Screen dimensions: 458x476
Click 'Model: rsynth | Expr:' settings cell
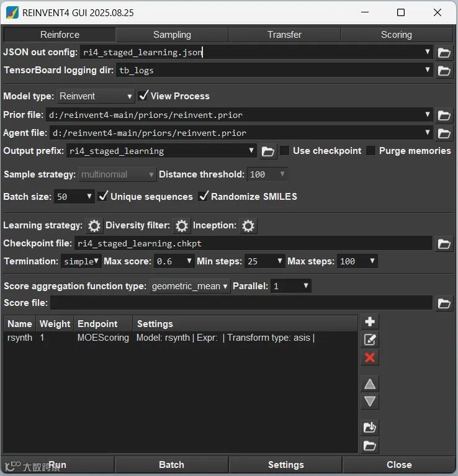[225, 338]
